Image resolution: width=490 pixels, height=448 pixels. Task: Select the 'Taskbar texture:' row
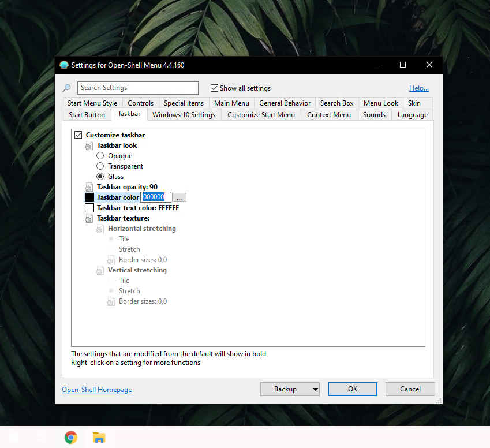click(123, 218)
